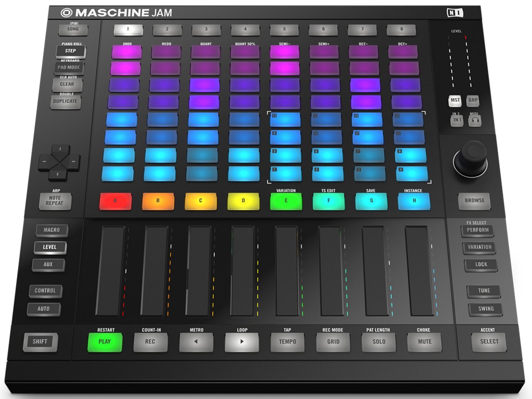Open the BROWSE button
The width and height of the screenshot is (532, 399).
475,201
